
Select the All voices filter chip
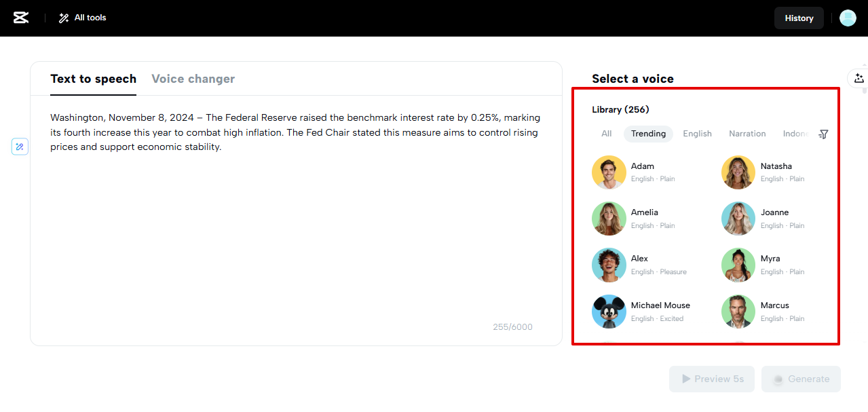606,134
